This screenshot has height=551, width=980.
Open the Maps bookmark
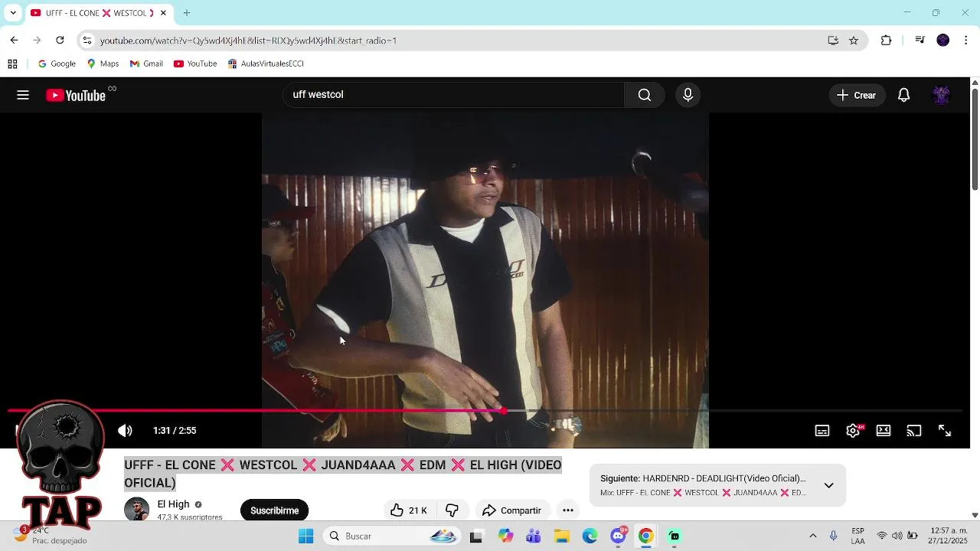103,64
